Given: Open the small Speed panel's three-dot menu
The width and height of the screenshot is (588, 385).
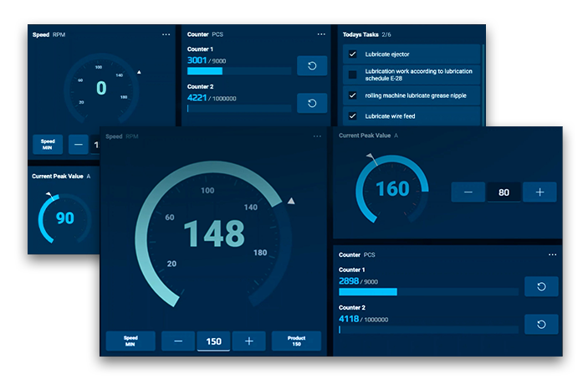Looking at the screenshot, I should click(166, 34).
